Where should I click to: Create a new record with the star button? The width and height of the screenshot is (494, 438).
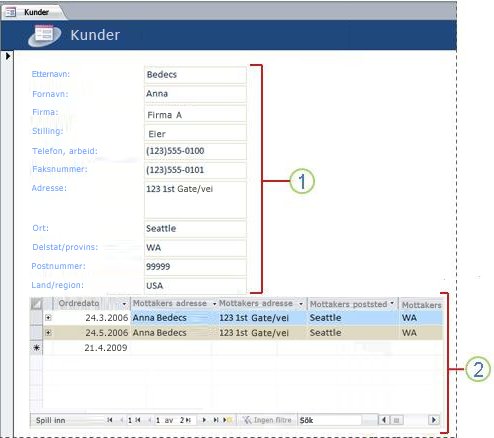tap(228, 420)
